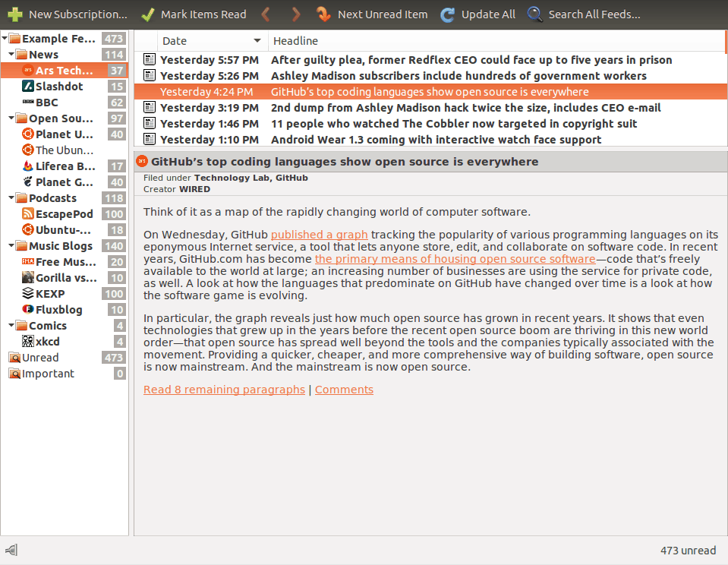Select the Gorilla vs. feed icon

coord(28,277)
